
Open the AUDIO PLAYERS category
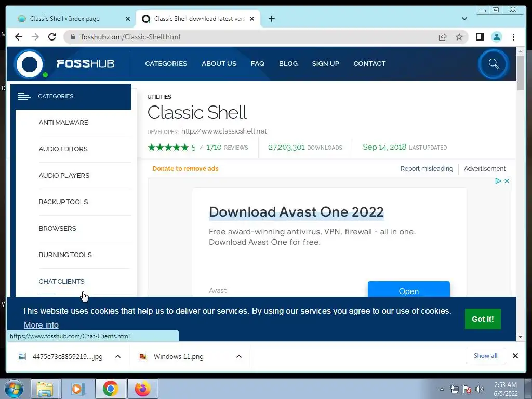[x=64, y=176]
